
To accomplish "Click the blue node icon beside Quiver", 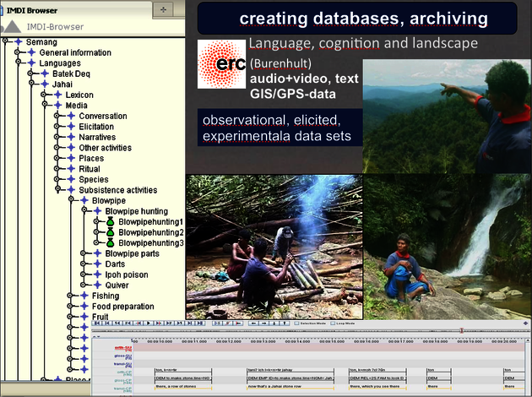I will tap(98, 285).
